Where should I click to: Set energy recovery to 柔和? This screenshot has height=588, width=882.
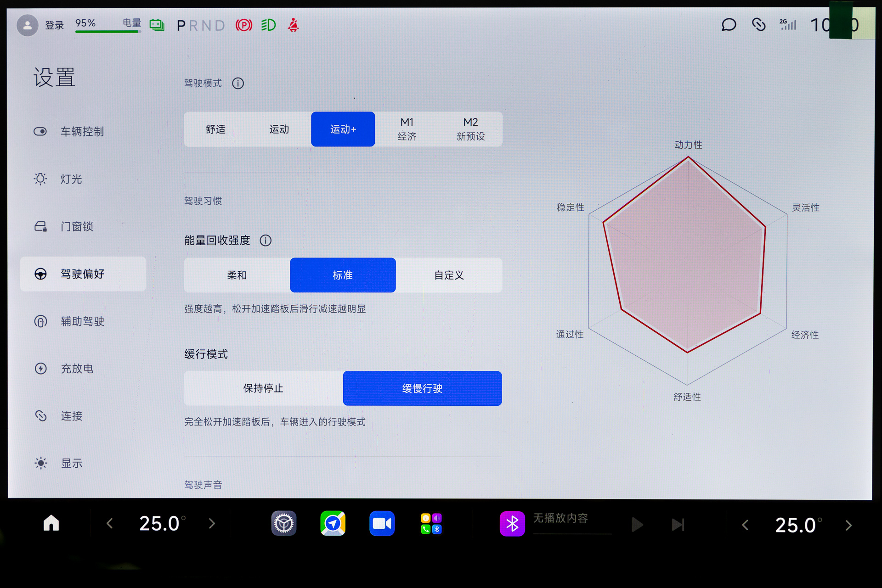[237, 275]
